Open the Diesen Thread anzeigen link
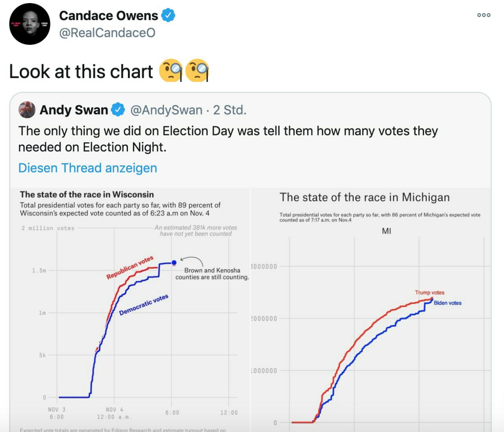504x432 pixels. [88, 168]
